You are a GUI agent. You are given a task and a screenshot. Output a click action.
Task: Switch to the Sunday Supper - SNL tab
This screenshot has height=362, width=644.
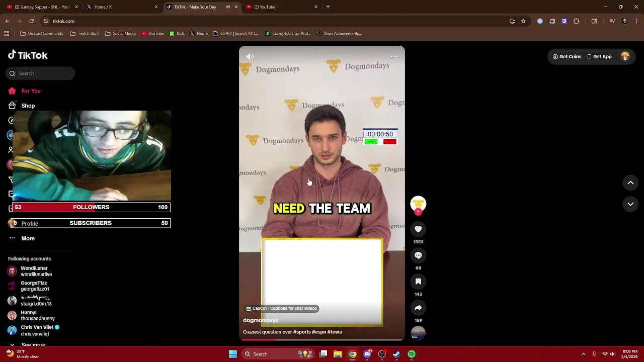click(42, 7)
